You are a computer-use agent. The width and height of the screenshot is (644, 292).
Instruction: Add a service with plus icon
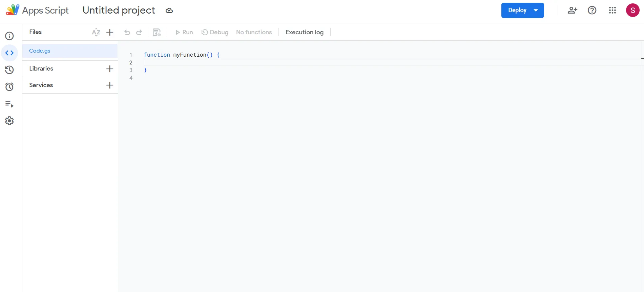coord(110,85)
